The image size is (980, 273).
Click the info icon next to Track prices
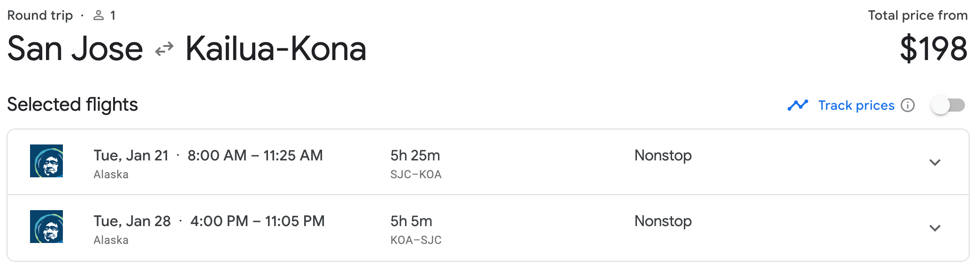(908, 105)
